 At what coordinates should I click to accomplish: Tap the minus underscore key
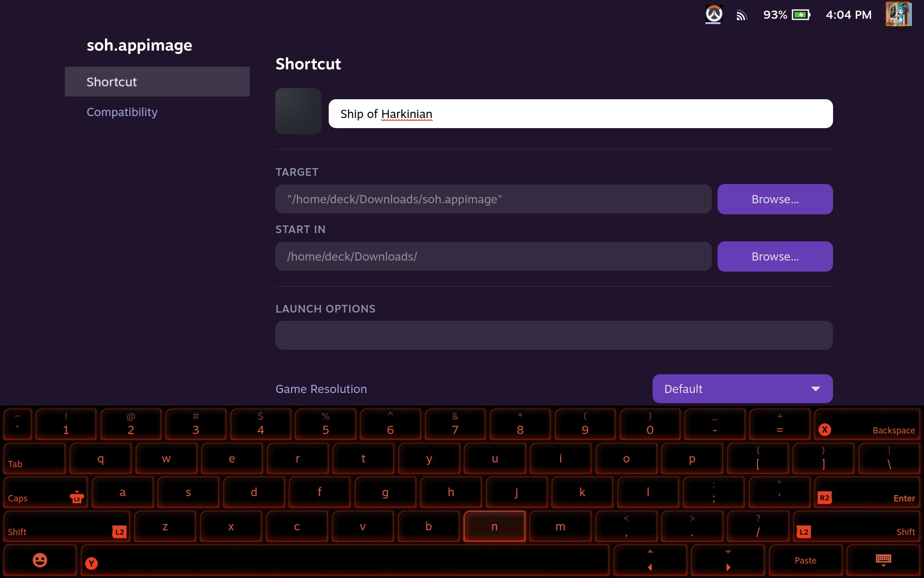(715, 424)
